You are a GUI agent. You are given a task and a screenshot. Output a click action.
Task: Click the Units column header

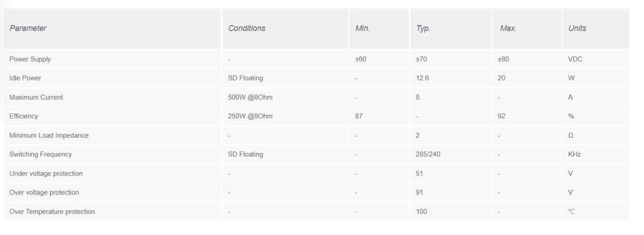577,28
